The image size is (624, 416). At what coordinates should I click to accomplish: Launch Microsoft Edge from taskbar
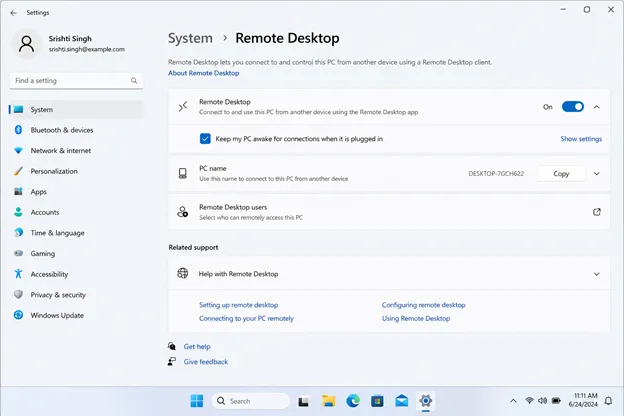click(x=353, y=401)
